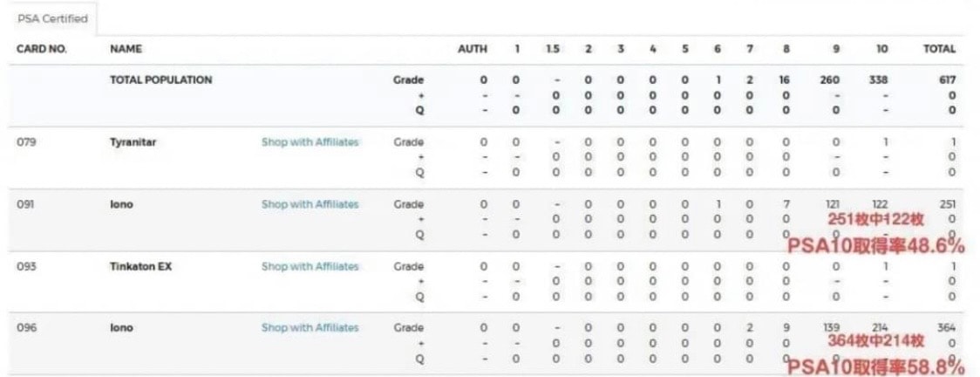The height and width of the screenshot is (377, 980).
Task: Click the AUTH column header
Action: 473,49
